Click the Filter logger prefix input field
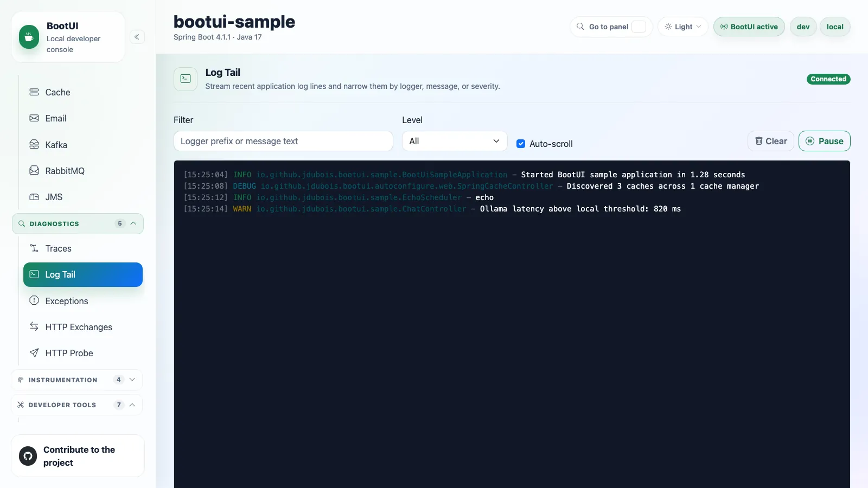 [x=283, y=141]
